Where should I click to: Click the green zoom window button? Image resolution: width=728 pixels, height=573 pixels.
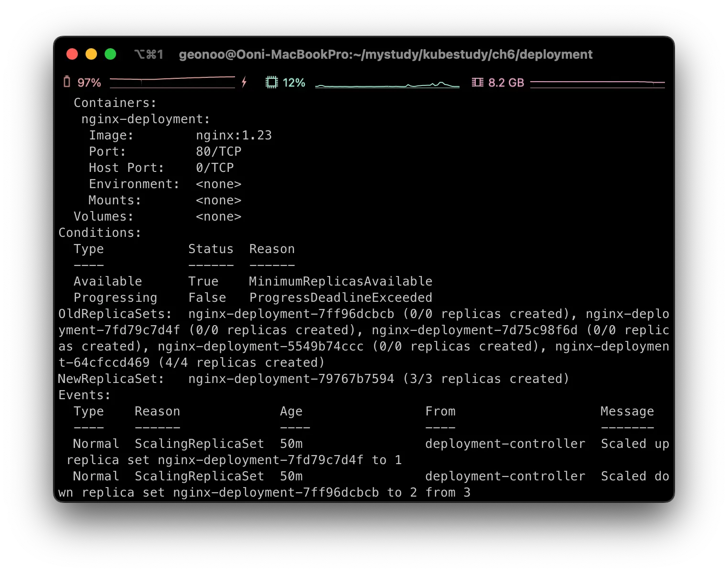point(110,54)
